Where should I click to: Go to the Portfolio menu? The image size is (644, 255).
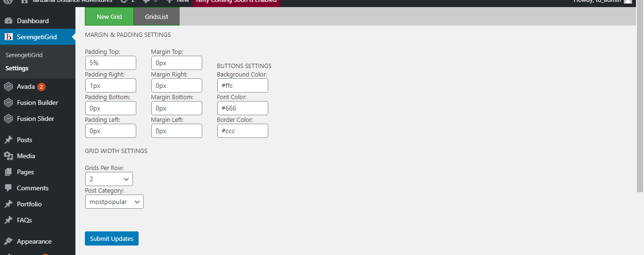click(38, 204)
